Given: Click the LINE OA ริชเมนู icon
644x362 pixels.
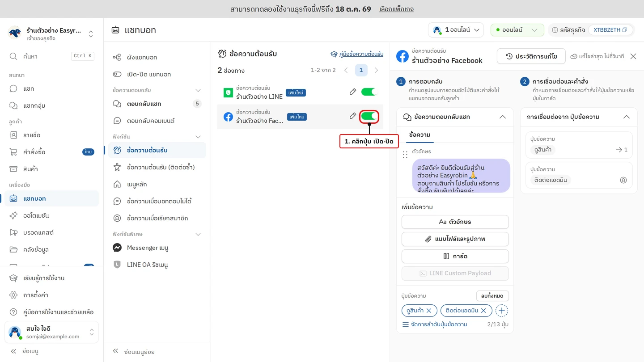Looking at the screenshot, I should [x=117, y=265].
